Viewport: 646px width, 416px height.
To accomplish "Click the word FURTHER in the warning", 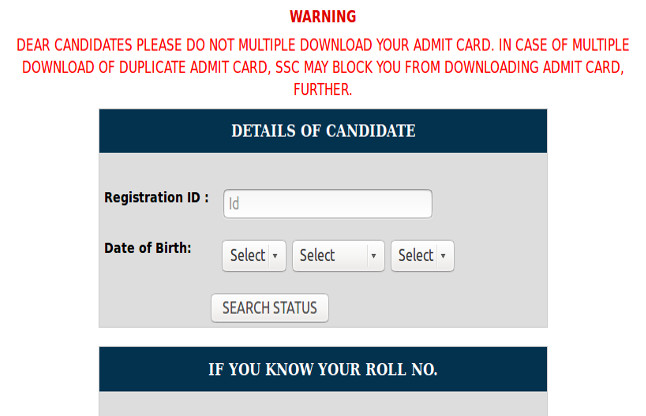I will click(322, 89).
